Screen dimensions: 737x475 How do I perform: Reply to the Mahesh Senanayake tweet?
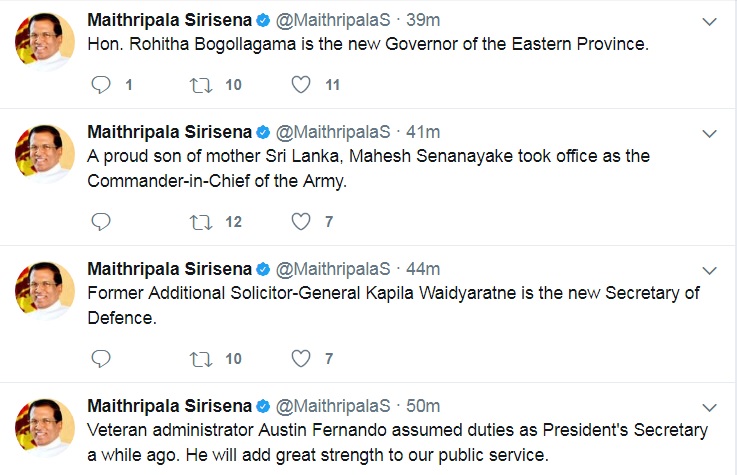tap(100, 221)
